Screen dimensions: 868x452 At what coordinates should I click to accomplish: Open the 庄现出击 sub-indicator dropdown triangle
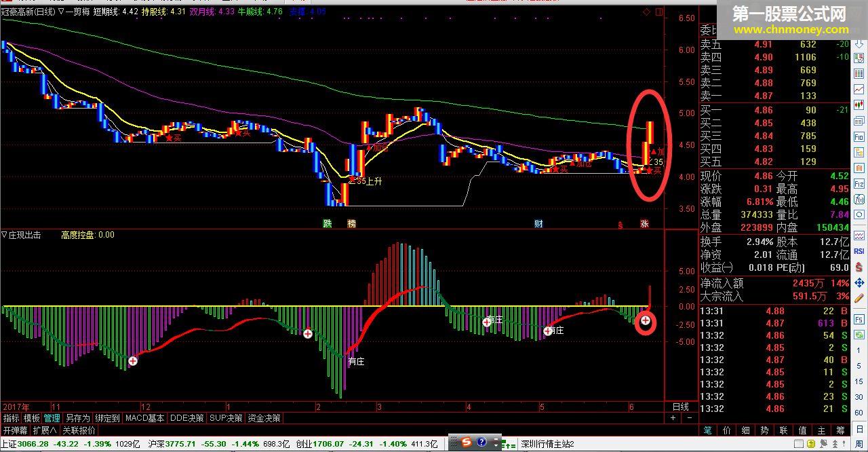[4, 235]
